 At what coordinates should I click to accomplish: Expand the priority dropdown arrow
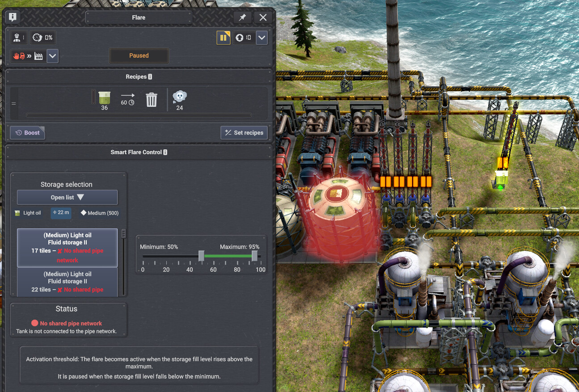click(262, 38)
